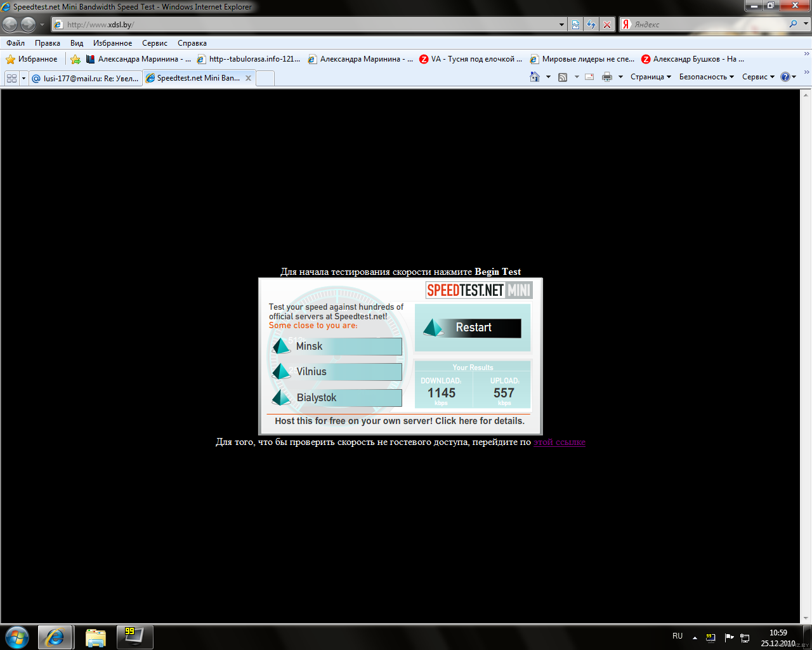This screenshot has height=650, width=812.
Task: Switch to lusi-177@mail.ru tab
Action: [x=85, y=78]
